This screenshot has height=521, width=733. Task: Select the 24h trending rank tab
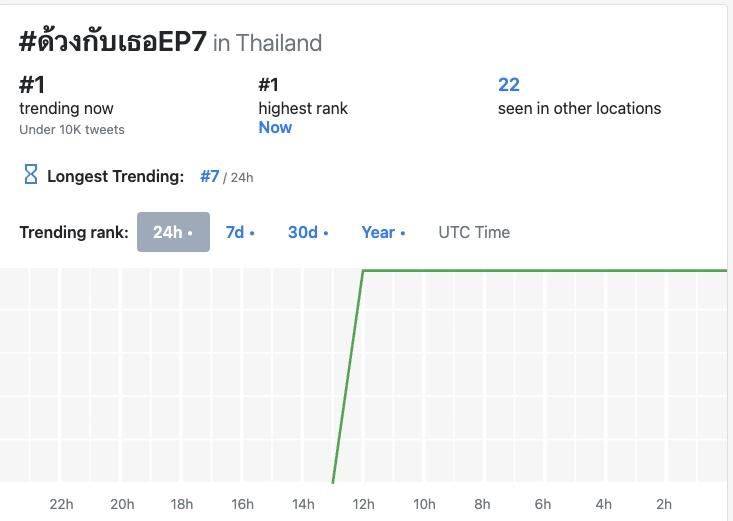click(x=173, y=232)
